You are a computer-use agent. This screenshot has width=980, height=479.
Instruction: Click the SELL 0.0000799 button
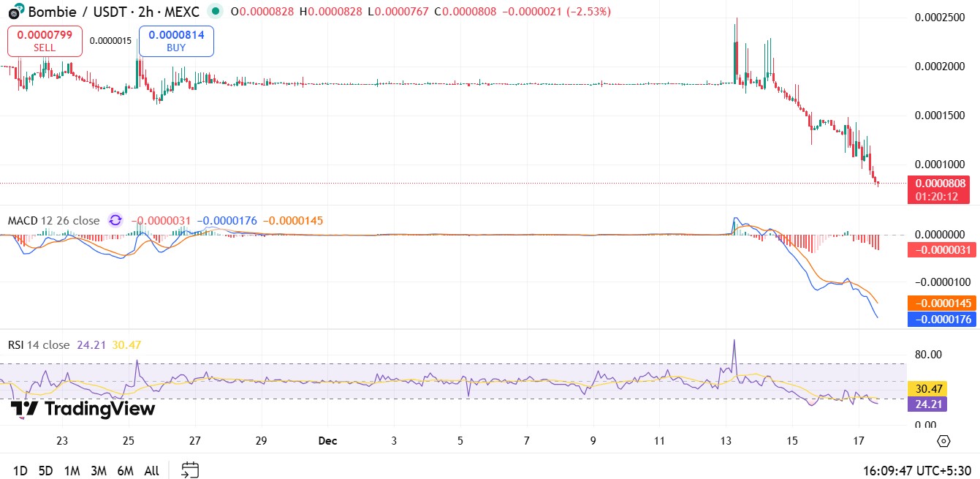tap(45, 40)
